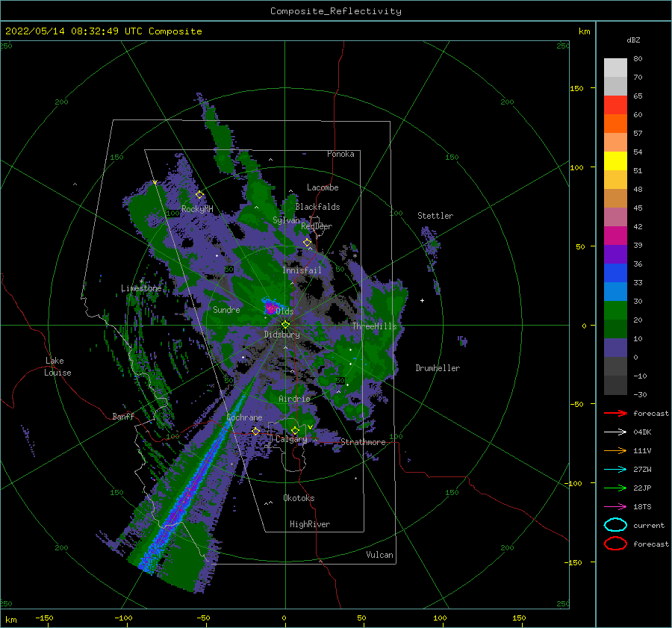Pick the purple-blue swatch between 10 and 0 dBZ
672x628 pixels.
(x=615, y=348)
